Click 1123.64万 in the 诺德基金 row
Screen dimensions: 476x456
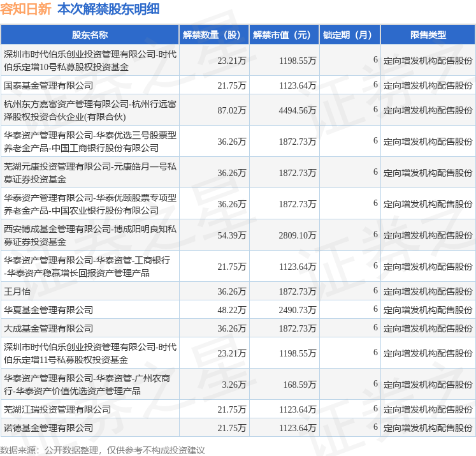[x=298, y=428]
